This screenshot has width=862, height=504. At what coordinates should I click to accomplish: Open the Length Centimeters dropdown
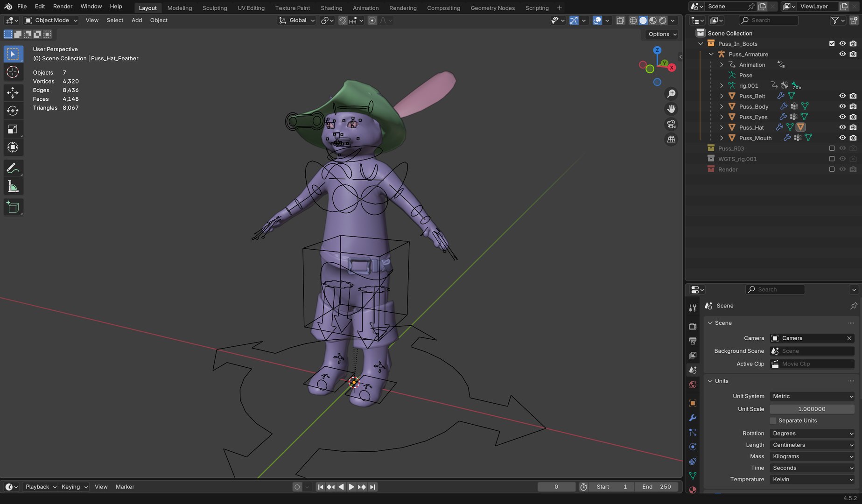click(x=812, y=445)
